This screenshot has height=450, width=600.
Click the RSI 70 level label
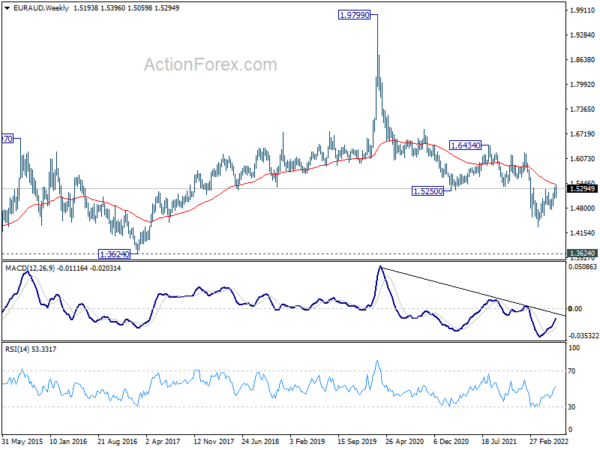[x=572, y=371]
